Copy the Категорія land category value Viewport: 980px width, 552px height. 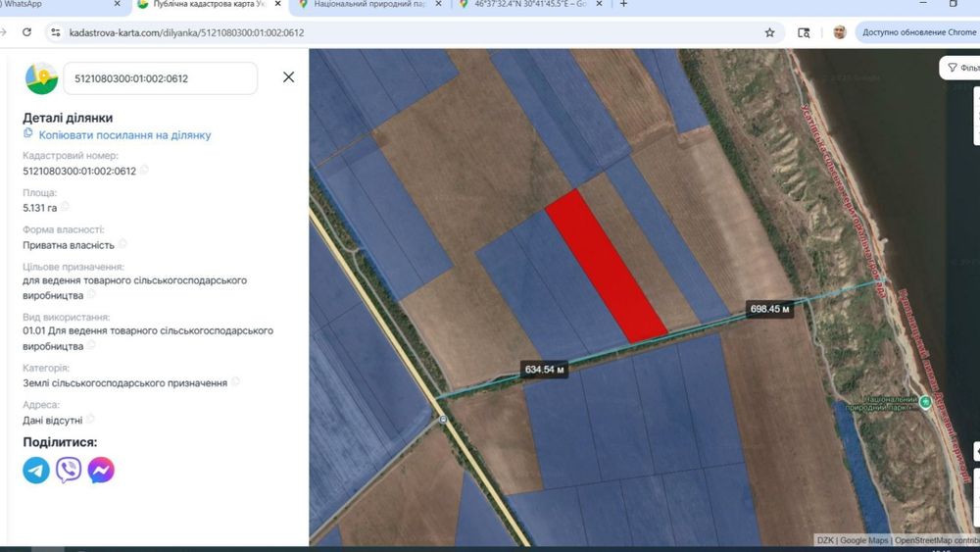click(235, 382)
